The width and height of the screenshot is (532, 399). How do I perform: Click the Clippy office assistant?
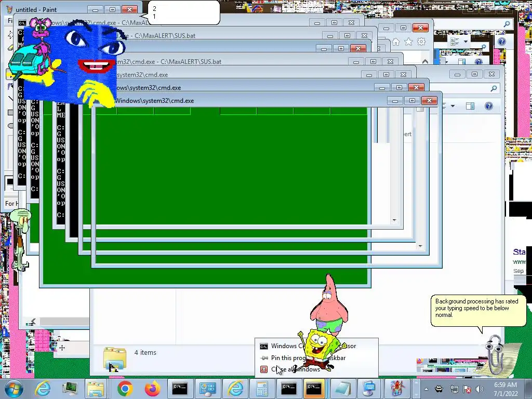(x=497, y=354)
